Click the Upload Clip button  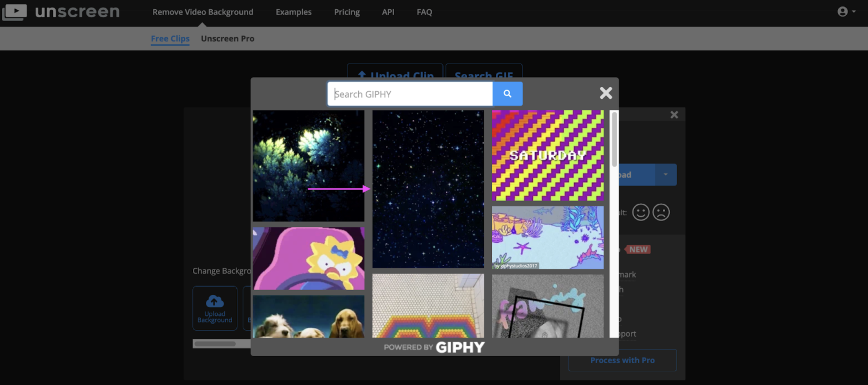[x=395, y=71]
